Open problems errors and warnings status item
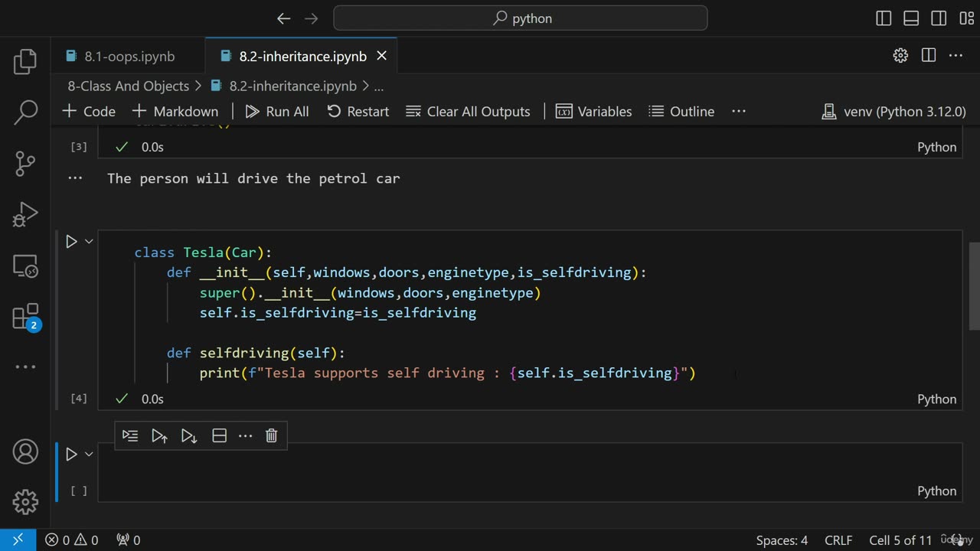 (x=71, y=540)
